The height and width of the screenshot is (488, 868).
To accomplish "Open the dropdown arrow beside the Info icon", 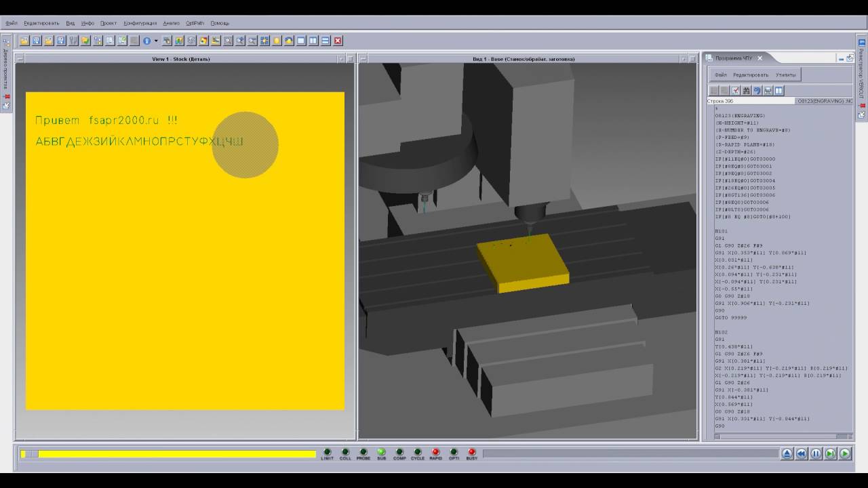I will 156,41.
